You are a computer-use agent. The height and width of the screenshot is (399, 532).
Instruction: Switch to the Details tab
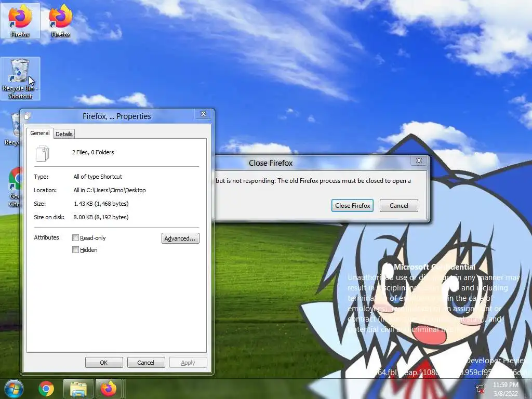[64, 134]
